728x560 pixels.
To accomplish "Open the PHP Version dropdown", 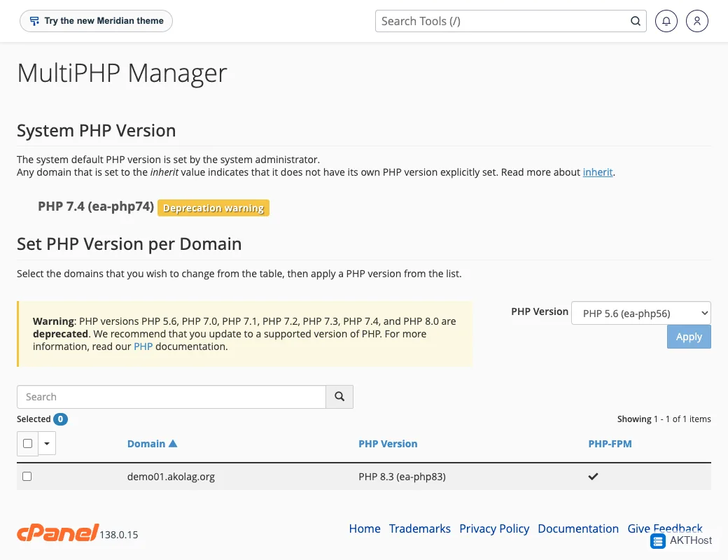I will 640,313.
